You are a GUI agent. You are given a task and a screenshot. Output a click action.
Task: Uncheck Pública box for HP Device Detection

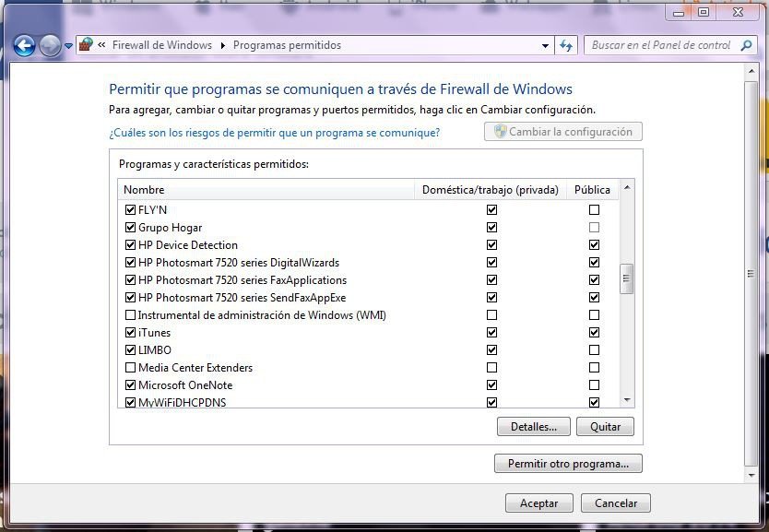[594, 244]
